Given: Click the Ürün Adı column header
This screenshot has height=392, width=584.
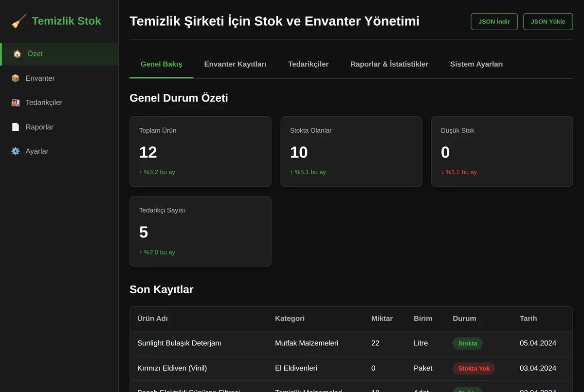Looking at the screenshot, I should [153, 319].
